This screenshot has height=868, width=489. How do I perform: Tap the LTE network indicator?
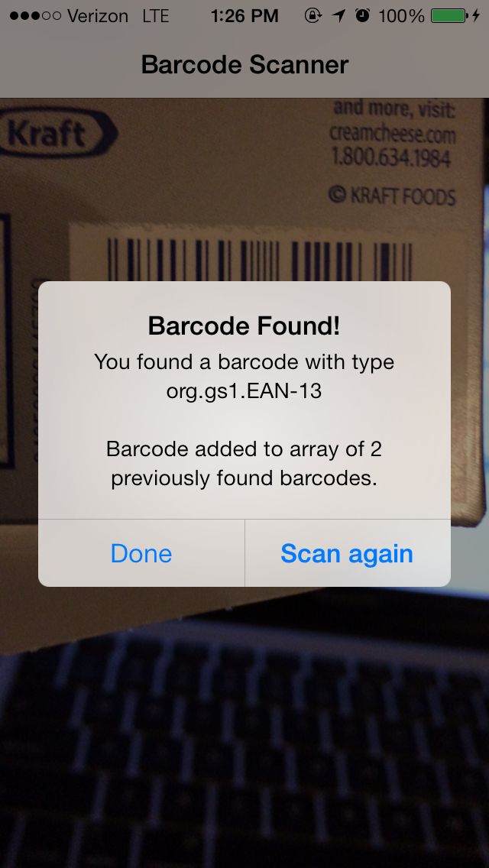click(156, 16)
